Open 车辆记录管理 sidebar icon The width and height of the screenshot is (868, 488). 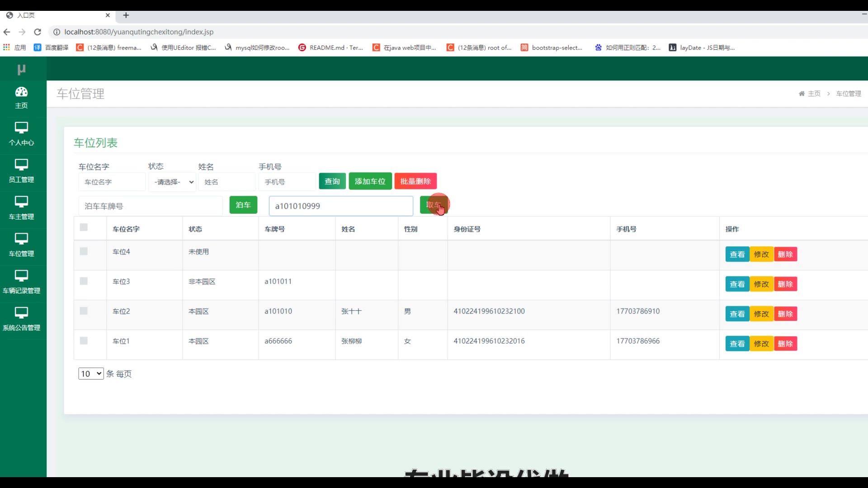21,276
